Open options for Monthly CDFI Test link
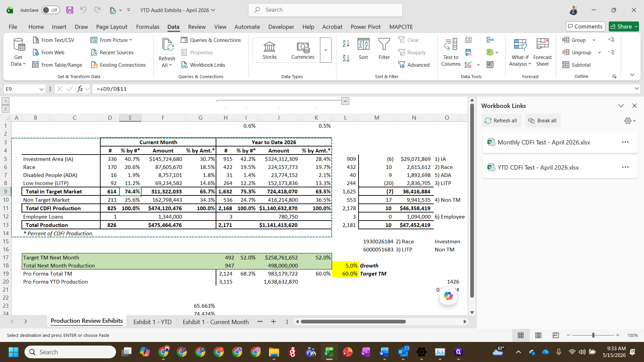 click(625, 142)
